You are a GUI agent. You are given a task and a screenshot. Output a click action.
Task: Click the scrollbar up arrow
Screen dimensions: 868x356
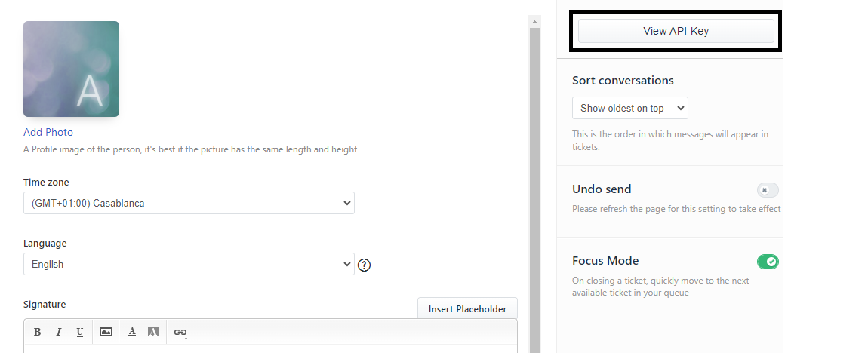click(x=534, y=21)
